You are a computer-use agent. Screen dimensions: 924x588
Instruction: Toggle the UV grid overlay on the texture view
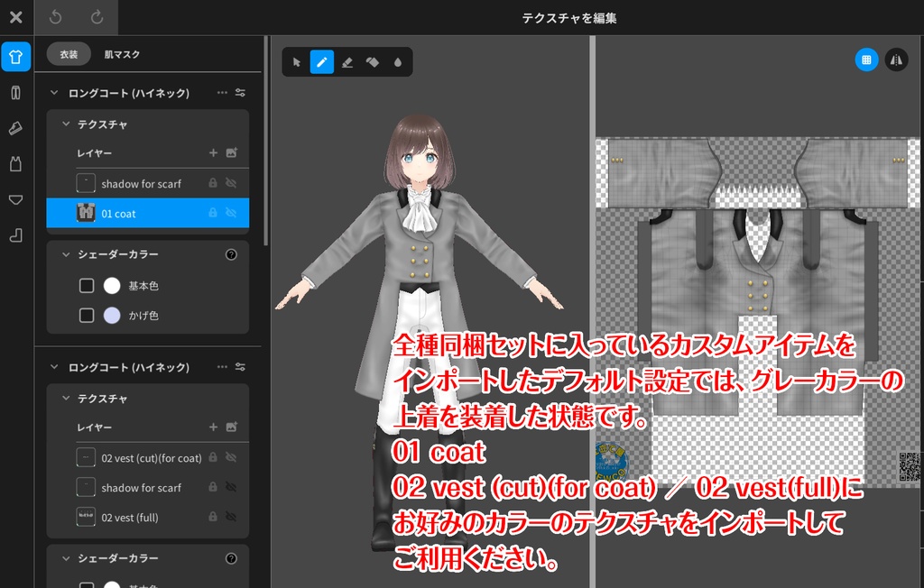pos(867,60)
